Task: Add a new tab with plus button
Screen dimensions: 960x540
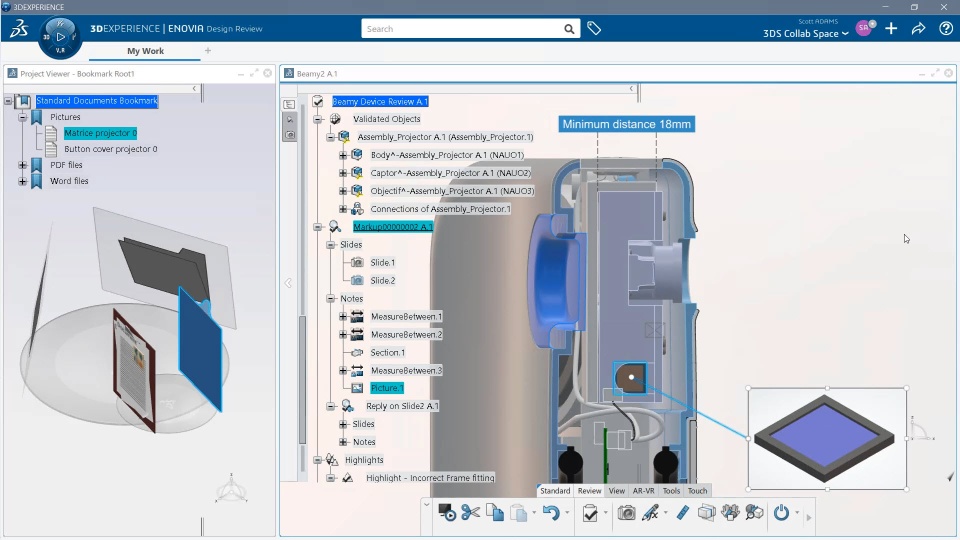Action: (x=208, y=51)
